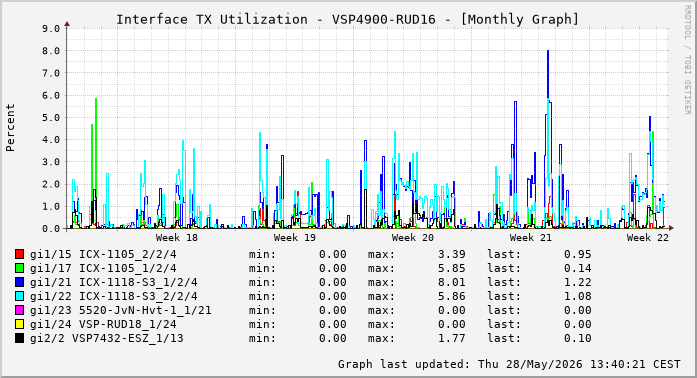Click the max value 5.86
The width and height of the screenshot is (697, 378).
point(452,296)
